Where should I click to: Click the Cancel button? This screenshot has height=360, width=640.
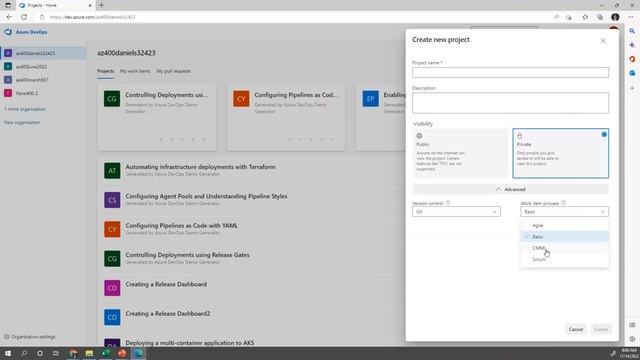click(576, 329)
